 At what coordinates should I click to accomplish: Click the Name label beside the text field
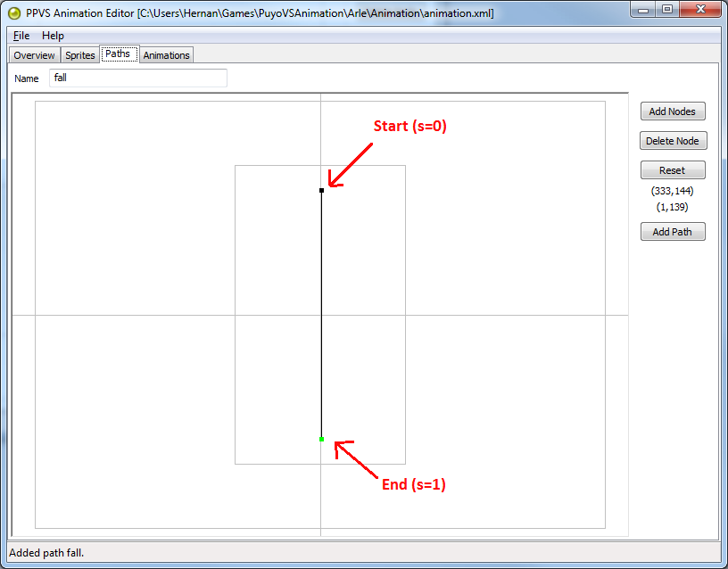click(x=27, y=78)
